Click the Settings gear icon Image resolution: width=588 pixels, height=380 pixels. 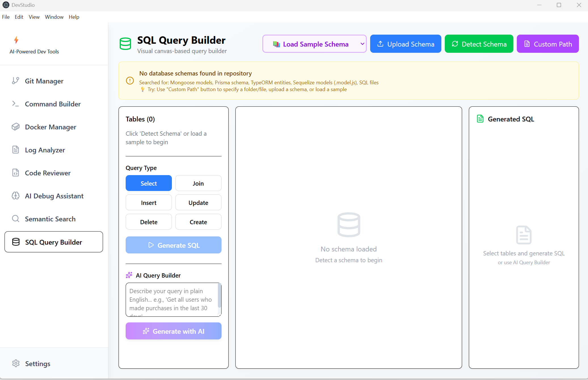[x=16, y=364]
